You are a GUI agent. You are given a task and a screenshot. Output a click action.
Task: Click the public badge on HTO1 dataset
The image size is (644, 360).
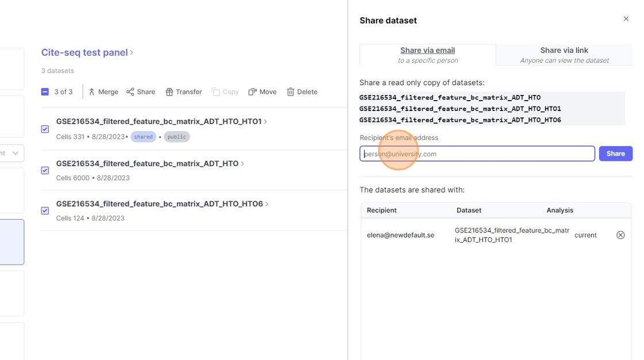(177, 137)
